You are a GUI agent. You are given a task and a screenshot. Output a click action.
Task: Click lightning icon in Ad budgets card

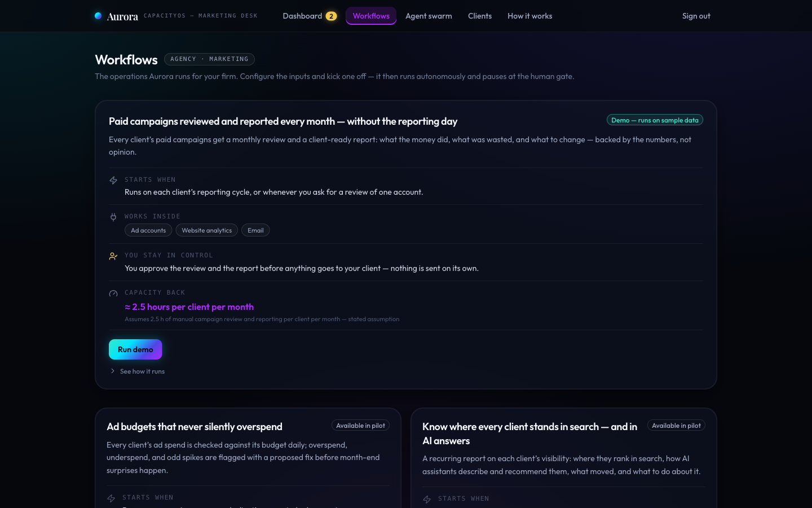pyautogui.click(x=111, y=498)
